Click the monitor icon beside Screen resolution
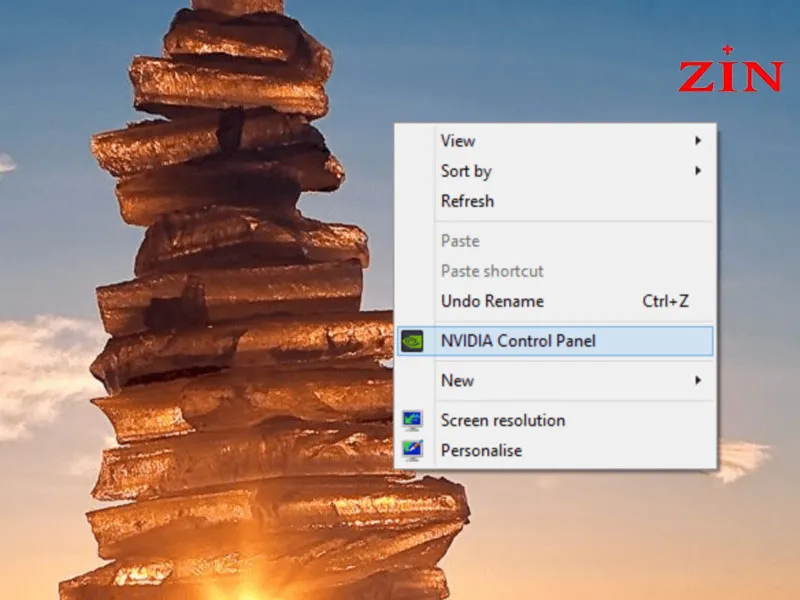The image size is (800, 600). click(412, 421)
